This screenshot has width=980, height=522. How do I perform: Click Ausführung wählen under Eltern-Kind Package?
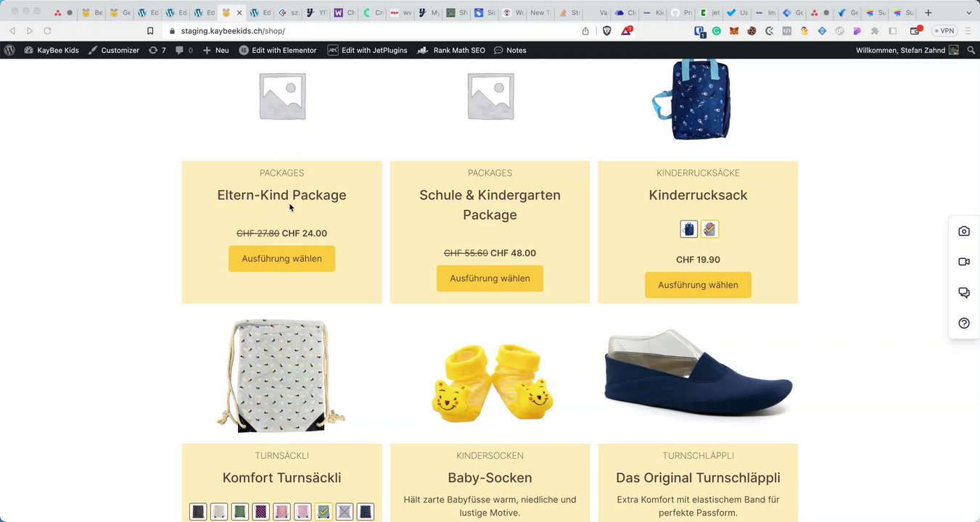point(281,259)
